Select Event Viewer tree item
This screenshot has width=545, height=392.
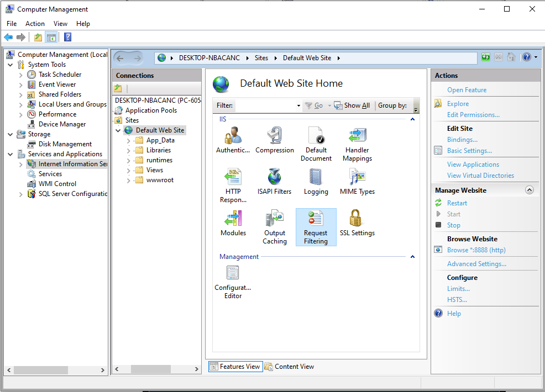pyautogui.click(x=57, y=84)
